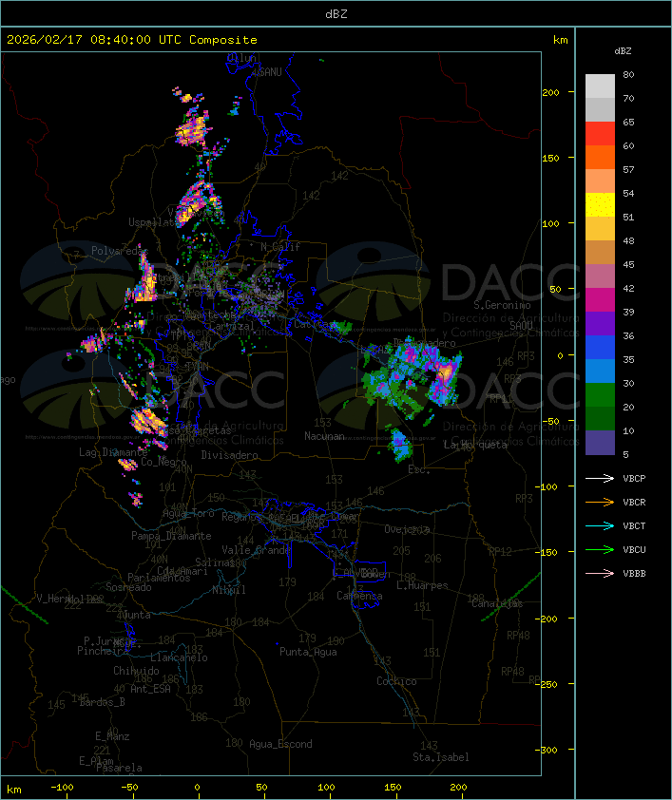This screenshot has height=800, width=672.
Task: Click the Cochico map label
Action: pos(396,681)
